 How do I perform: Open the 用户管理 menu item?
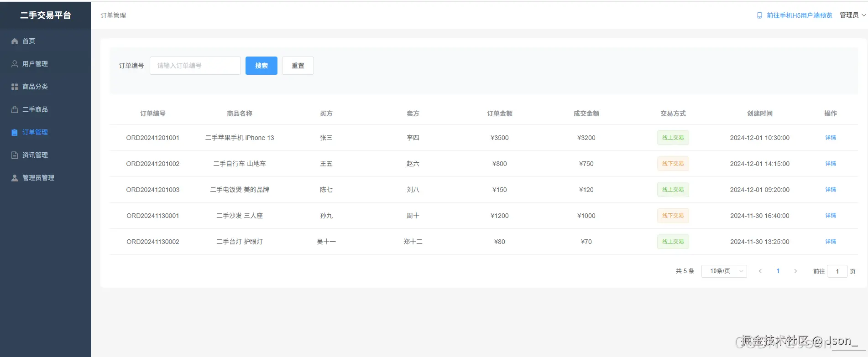tap(46, 64)
